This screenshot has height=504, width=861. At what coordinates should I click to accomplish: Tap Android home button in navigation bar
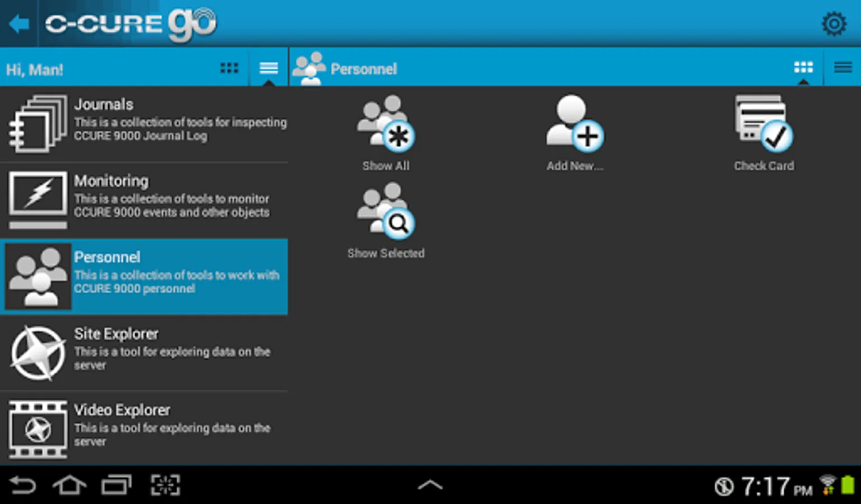[70, 485]
